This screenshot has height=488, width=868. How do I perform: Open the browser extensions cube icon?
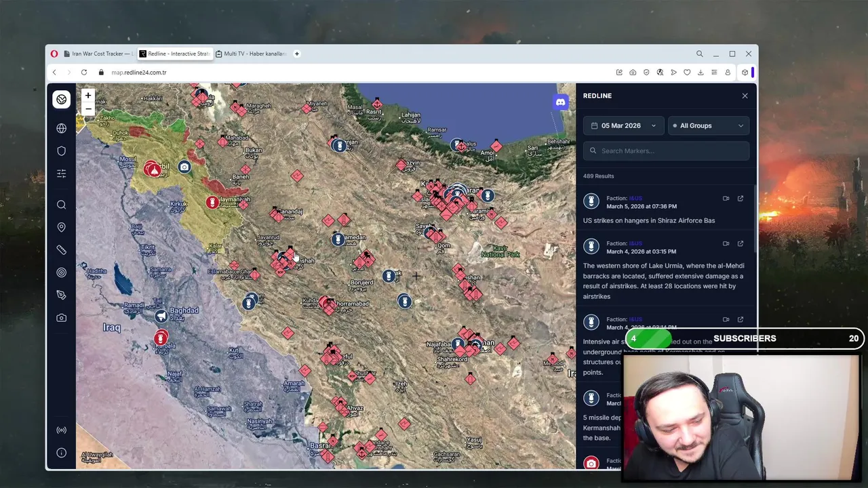tap(745, 73)
